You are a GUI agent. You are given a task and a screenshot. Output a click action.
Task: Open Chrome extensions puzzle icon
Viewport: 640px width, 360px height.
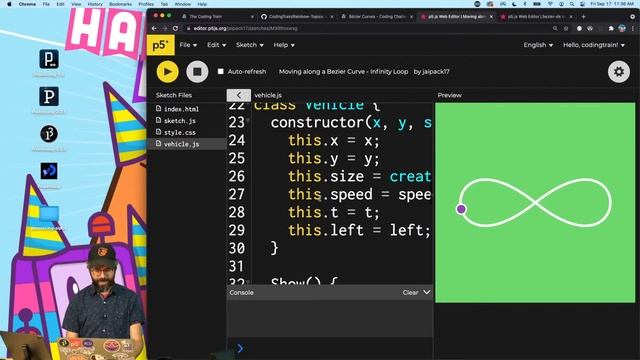coord(611,29)
